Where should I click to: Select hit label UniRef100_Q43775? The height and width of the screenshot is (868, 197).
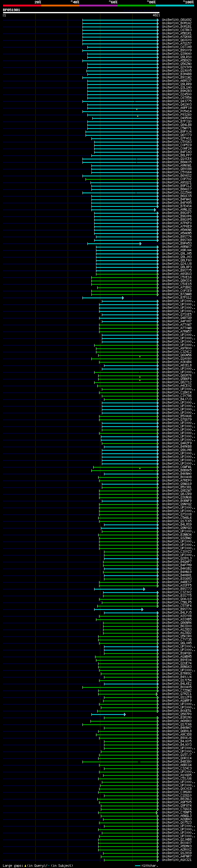click(176, 101)
